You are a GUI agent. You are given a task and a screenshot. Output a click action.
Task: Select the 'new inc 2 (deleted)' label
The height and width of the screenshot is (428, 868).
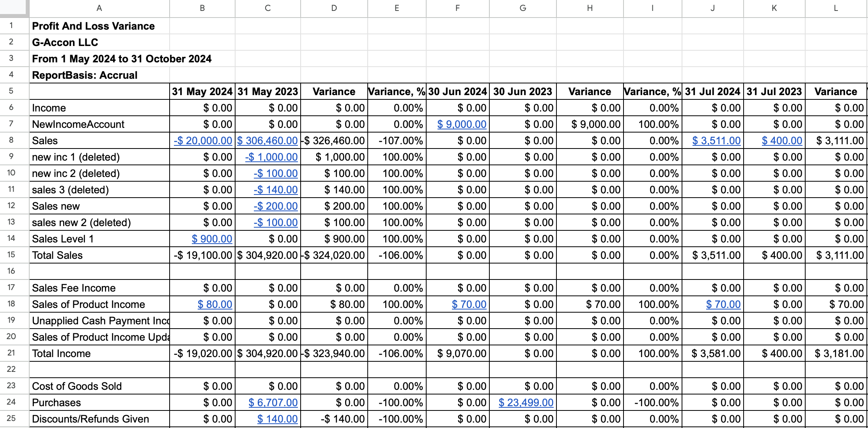click(99, 173)
